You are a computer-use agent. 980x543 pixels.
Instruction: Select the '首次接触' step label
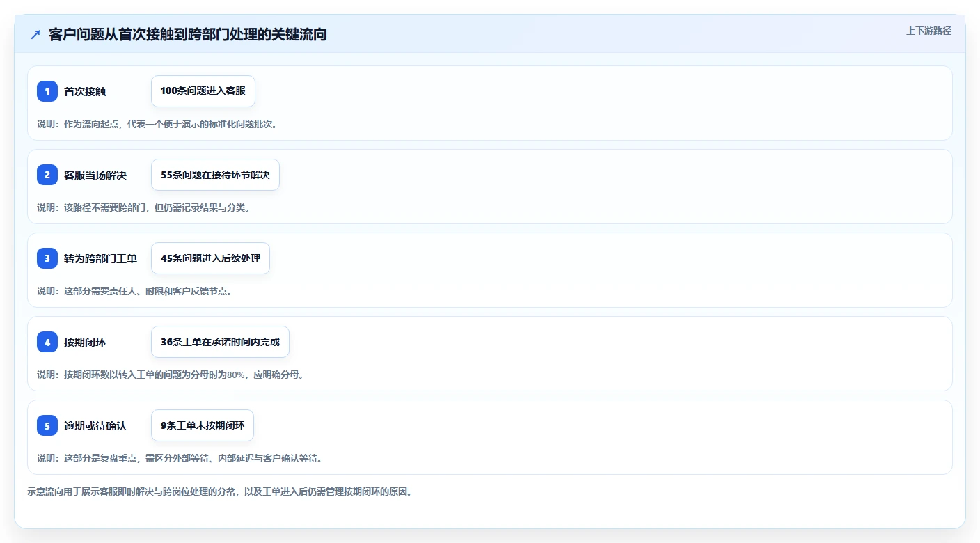(x=85, y=91)
